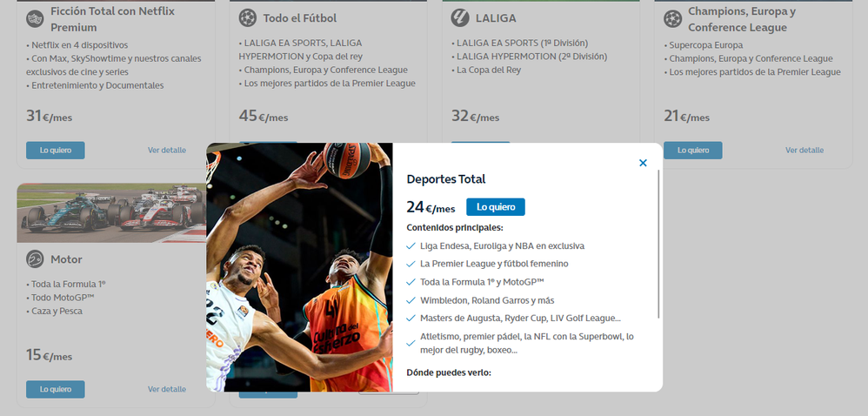Click the theater masks icon beside Ficción Total

(x=35, y=18)
